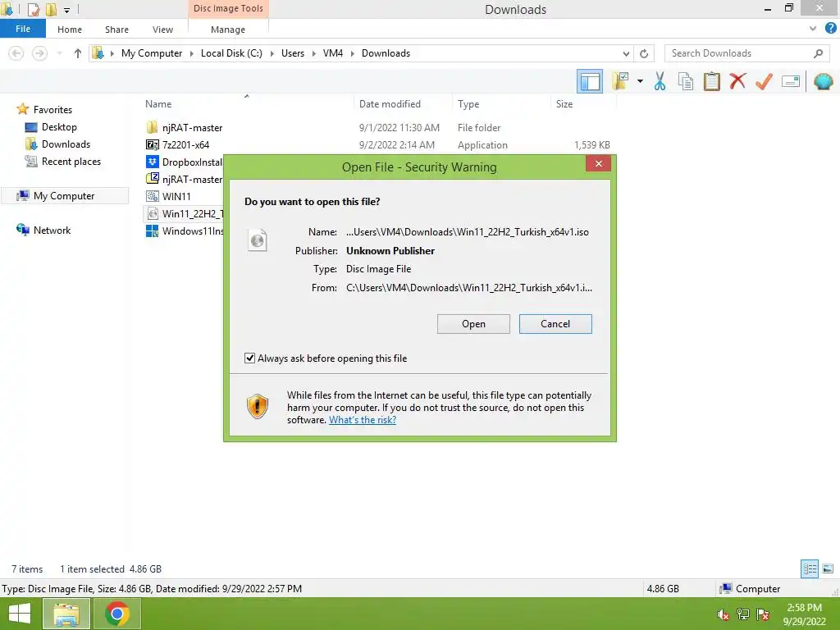Click the orange checkmark Properties icon
840x630 pixels.
[x=764, y=81]
